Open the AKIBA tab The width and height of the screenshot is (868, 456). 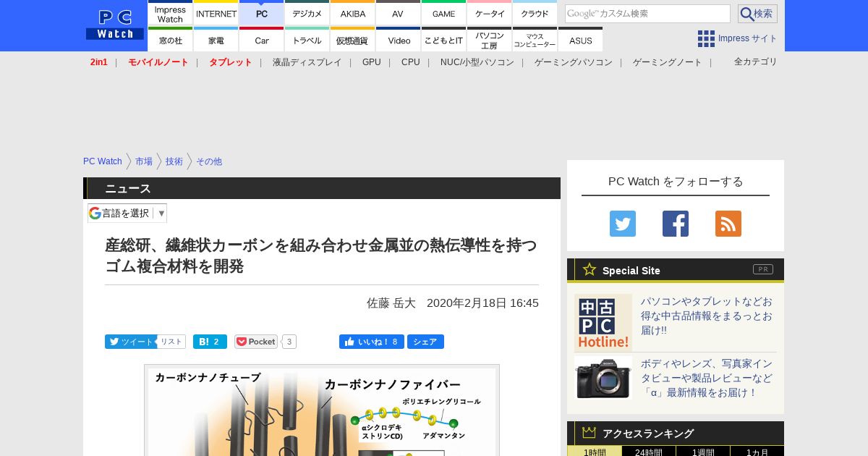(353, 13)
